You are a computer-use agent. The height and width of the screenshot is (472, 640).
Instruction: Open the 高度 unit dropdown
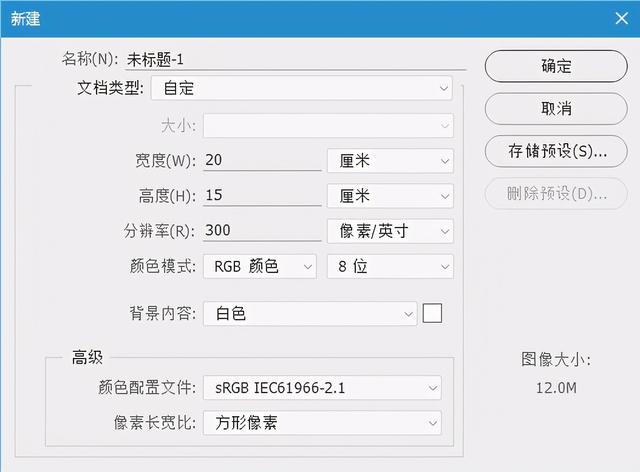390,196
